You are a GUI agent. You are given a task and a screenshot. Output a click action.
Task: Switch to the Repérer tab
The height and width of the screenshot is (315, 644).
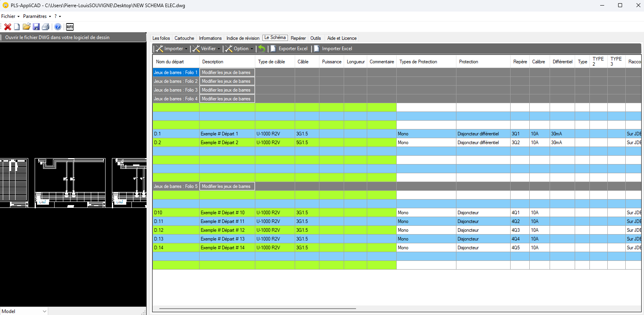[x=298, y=38]
